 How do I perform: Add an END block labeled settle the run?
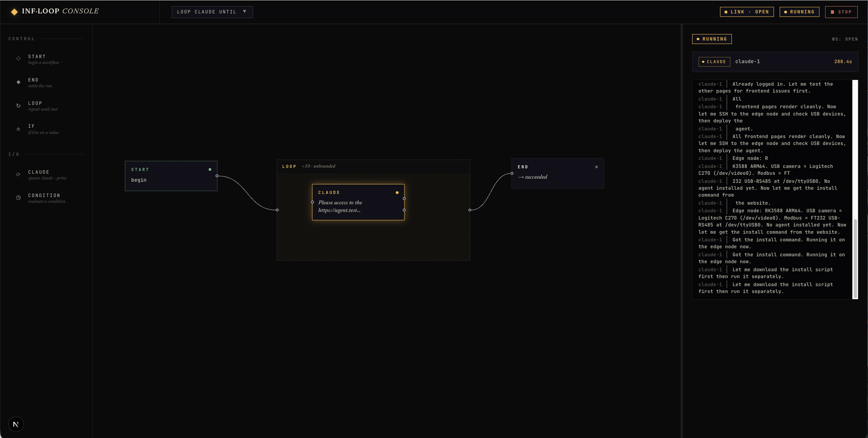pyautogui.click(x=46, y=83)
